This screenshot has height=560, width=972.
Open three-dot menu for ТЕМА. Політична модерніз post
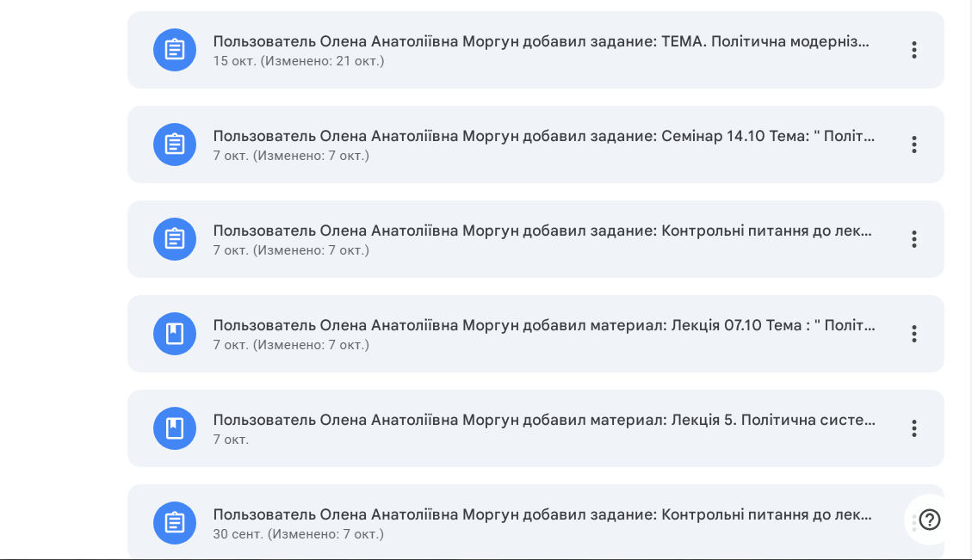[913, 50]
